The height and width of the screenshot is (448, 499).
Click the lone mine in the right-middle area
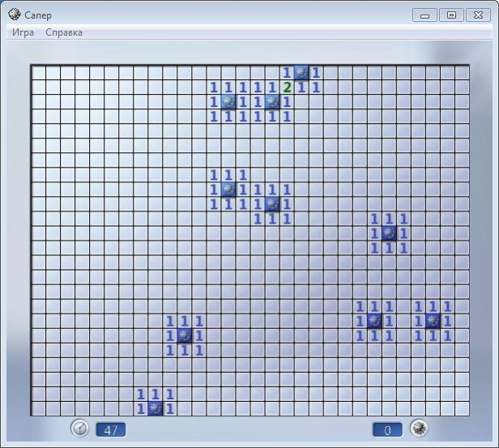point(389,233)
